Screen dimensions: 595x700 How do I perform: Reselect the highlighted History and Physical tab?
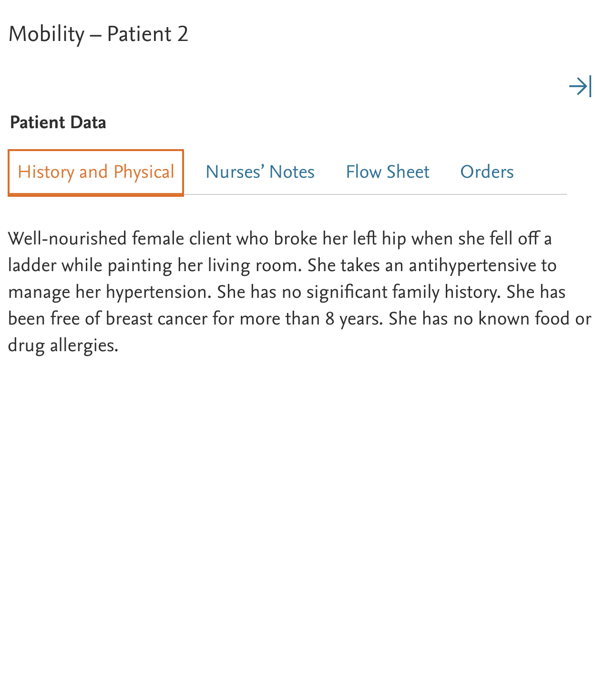pos(95,172)
